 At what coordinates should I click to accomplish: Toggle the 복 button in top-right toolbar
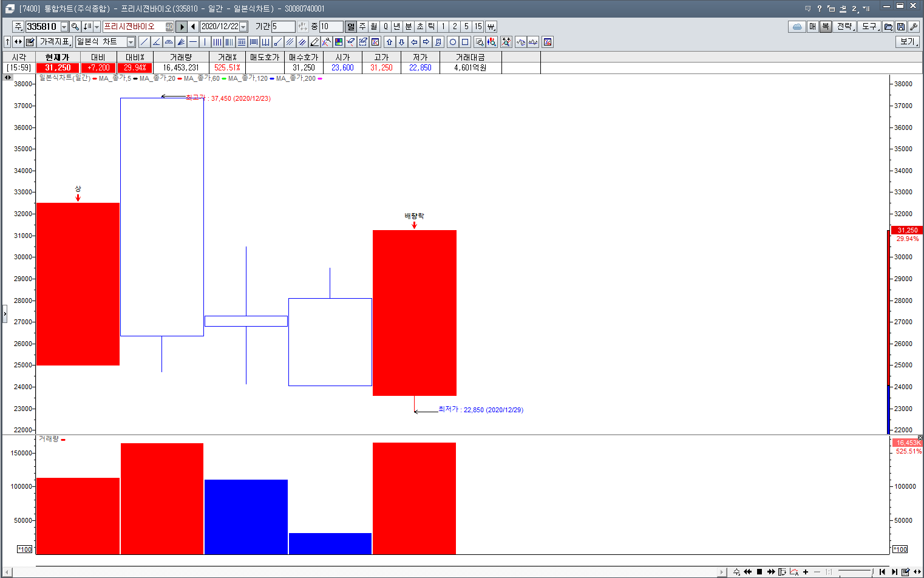point(826,27)
